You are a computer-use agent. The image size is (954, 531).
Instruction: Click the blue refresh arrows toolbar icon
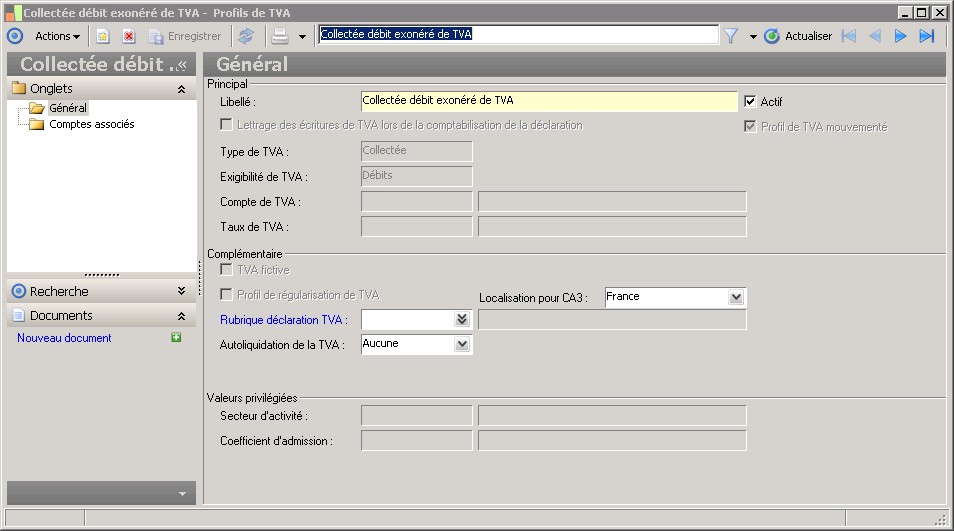(x=246, y=36)
